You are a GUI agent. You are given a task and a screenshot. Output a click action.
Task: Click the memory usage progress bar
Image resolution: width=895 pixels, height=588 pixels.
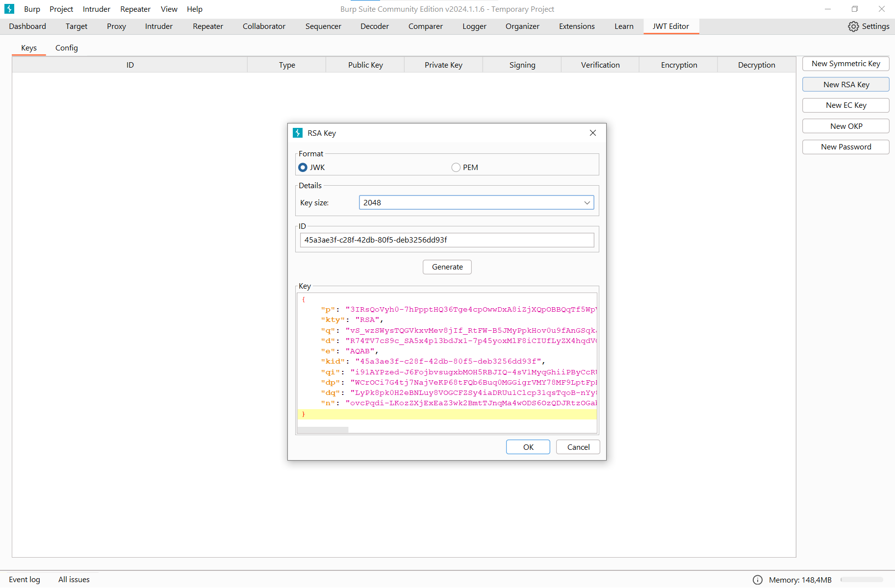(x=862, y=580)
